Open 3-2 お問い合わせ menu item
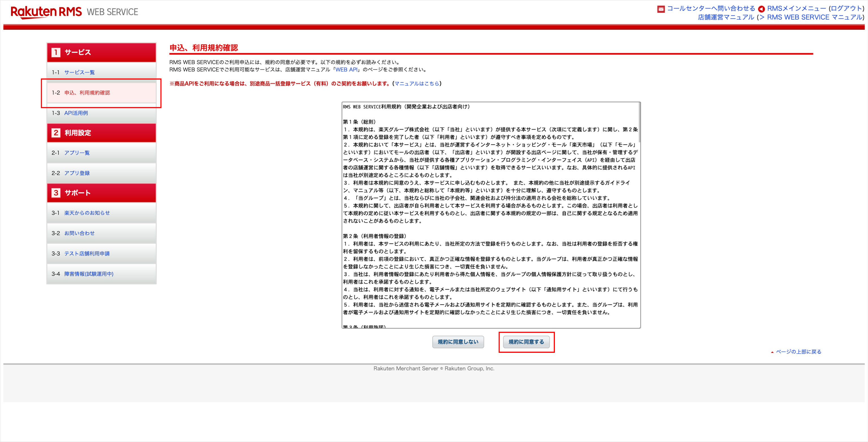Image resolution: width=868 pixels, height=442 pixels. [101, 233]
